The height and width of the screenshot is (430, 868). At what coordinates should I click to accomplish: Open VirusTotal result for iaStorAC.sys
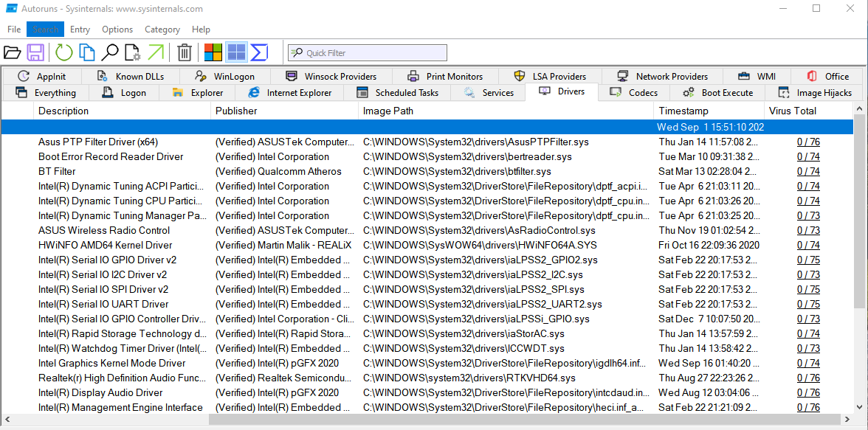point(808,333)
